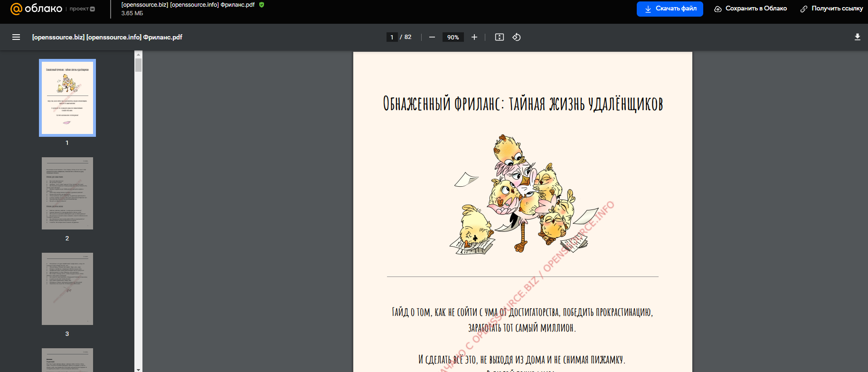This screenshot has height=372, width=868.
Task: Click the chain link icon beside Получить ссылку
Action: coord(804,9)
